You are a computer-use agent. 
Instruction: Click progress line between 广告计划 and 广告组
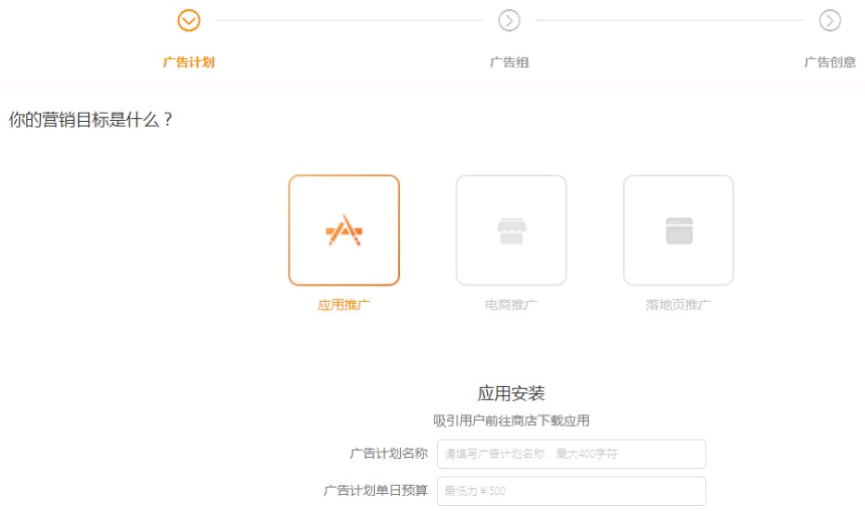348,20
